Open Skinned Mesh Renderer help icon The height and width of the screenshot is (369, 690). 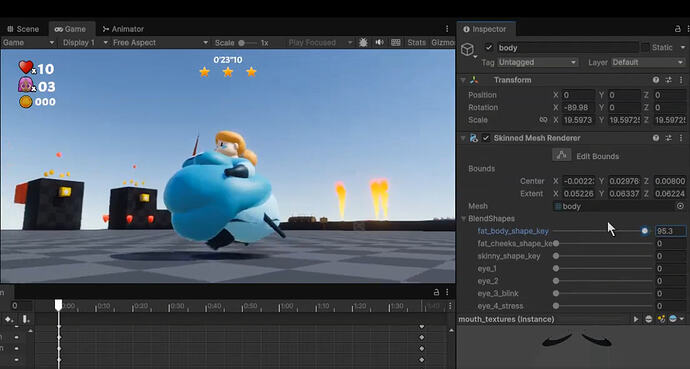(656, 138)
